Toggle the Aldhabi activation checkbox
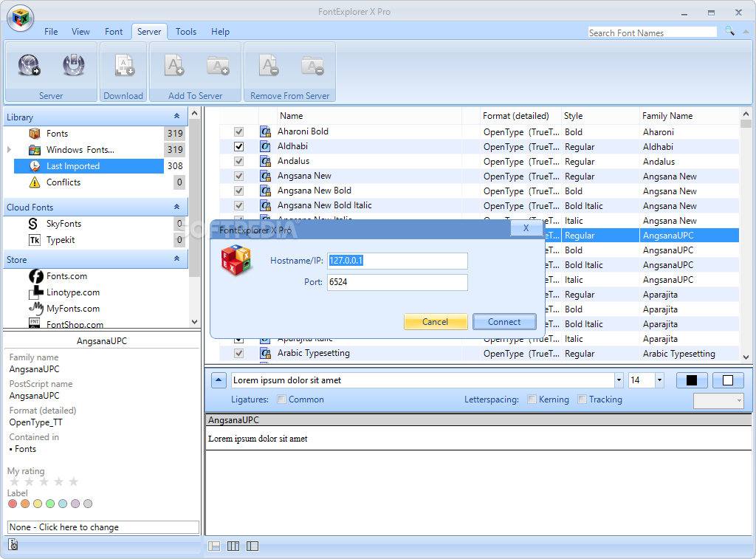Screen dimensions: 756x559 pos(238,147)
